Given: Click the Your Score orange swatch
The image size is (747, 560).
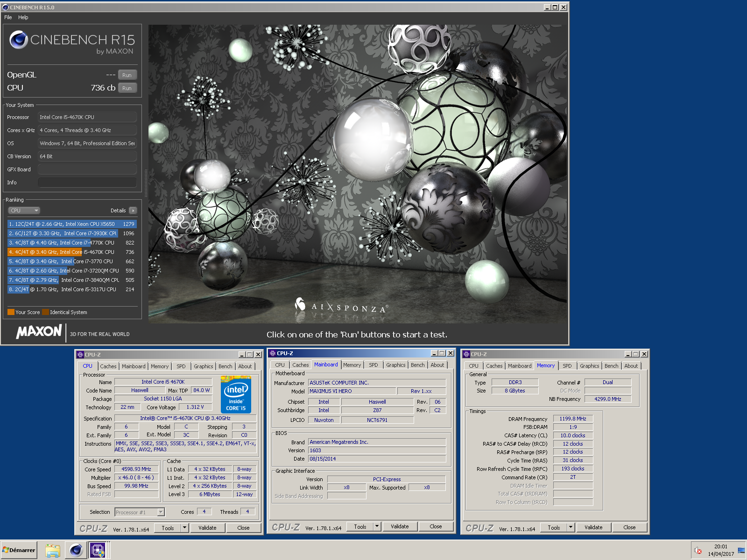Looking at the screenshot, I should [11, 312].
